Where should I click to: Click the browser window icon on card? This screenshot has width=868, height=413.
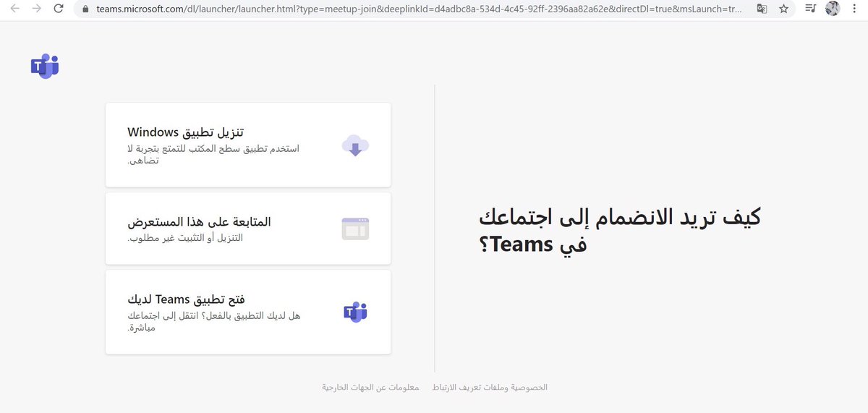[x=355, y=228]
